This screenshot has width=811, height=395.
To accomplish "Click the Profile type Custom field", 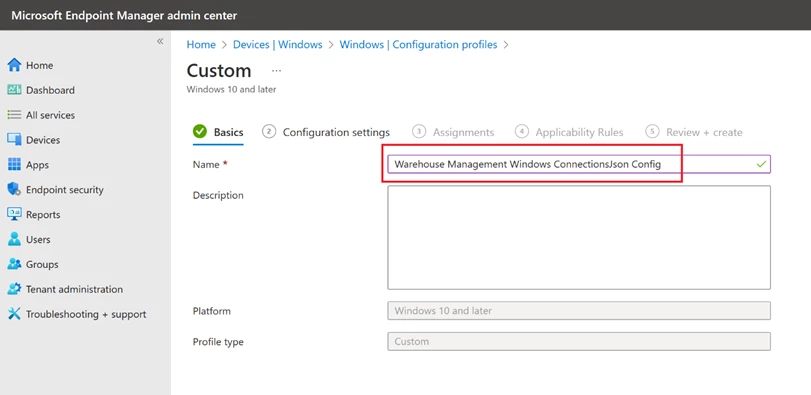I will [579, 341].
